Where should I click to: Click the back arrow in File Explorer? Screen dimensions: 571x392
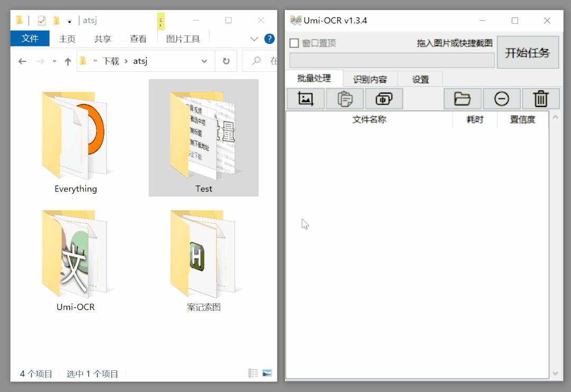tap(22, 61)
